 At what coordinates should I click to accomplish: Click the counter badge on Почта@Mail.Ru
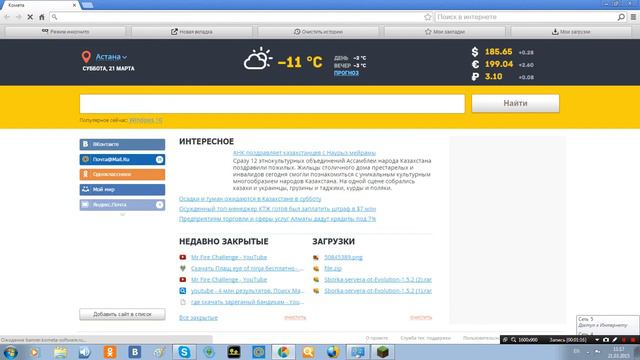coord(160,160)
